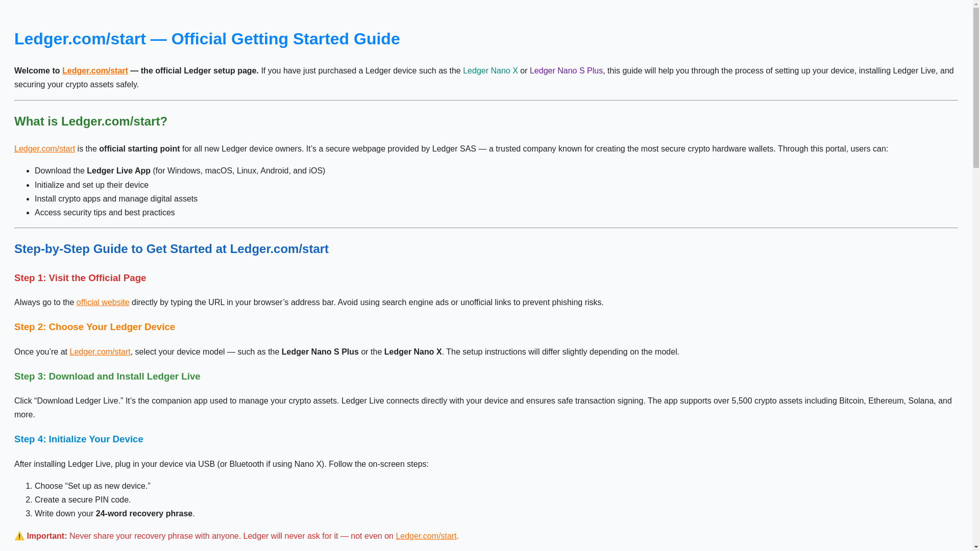
Task: Visit the 'official website' link
Action: point(103,303)
